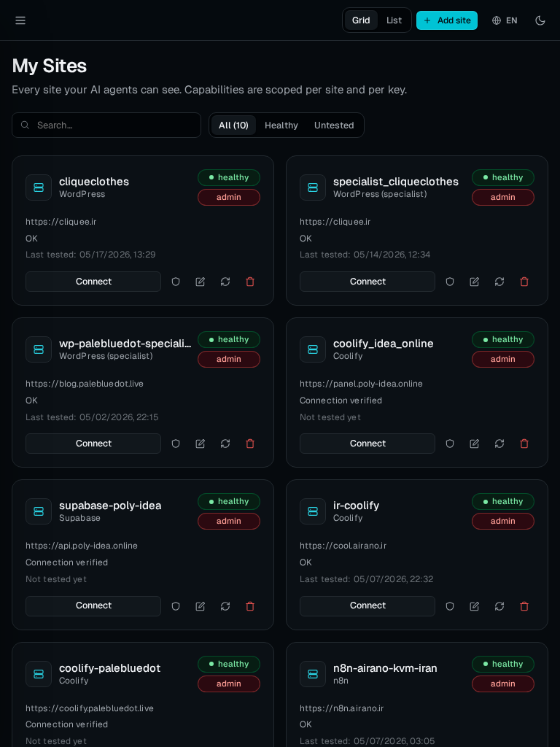Retest the blog.palebluedot.live connection
Viewport: 560px width, 747px height.
tap(225, 444)
